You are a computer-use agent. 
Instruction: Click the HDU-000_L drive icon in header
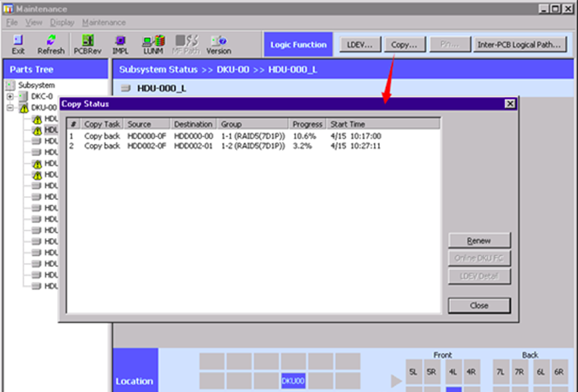(126, 88)
